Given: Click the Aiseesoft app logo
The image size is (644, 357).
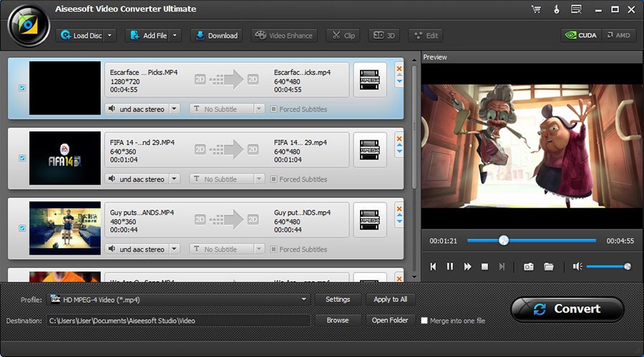Looking at the screenshot, I should pos(29,26).
